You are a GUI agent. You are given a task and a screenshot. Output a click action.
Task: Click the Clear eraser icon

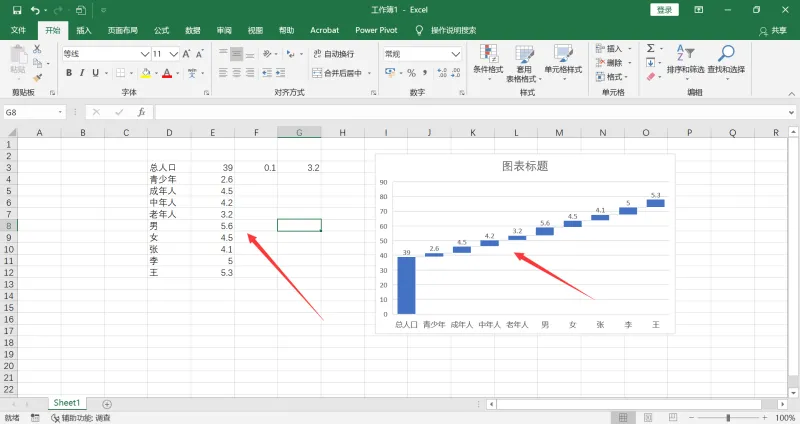tap(651, 77)
